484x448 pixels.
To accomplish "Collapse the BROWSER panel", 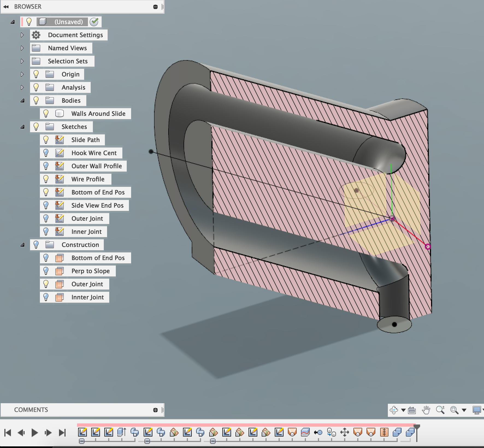I will point(6,7).
